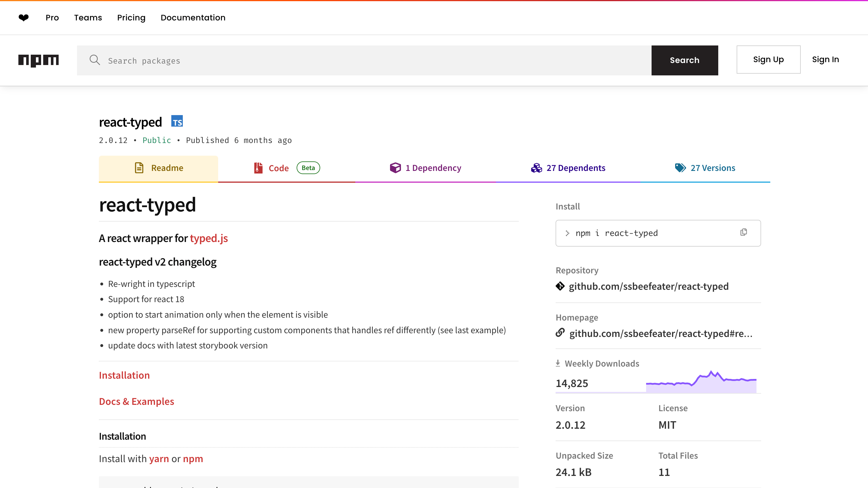Open the Documentation menu link

pos(193,18)
